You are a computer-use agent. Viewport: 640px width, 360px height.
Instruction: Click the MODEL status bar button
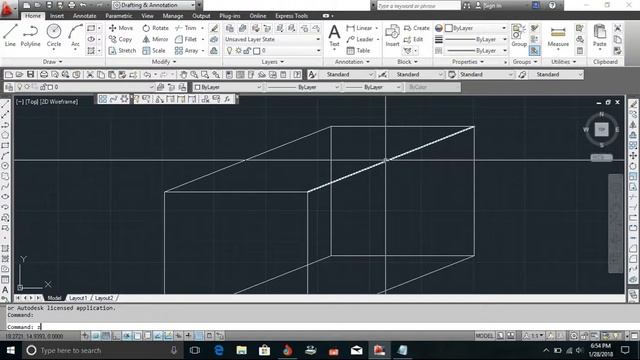coord(484,336)
